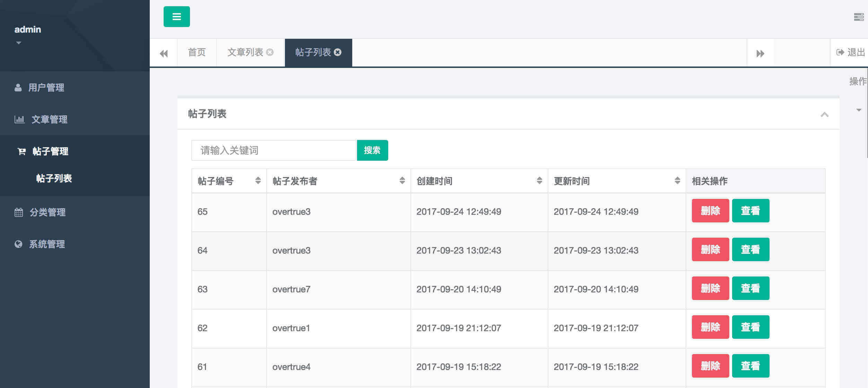This screenshot has height=388, width=868.
Task: Collapse the 帖子列表 panel with the chevron
Action: click(x=824, y=115)
